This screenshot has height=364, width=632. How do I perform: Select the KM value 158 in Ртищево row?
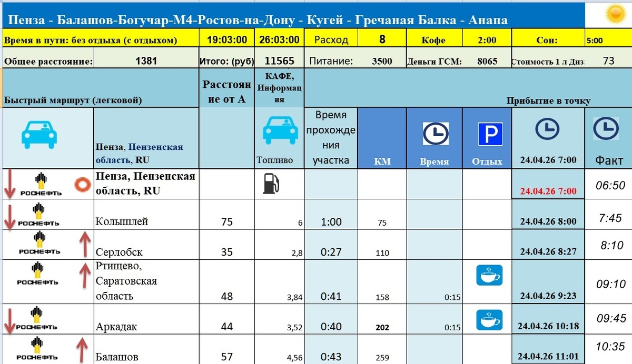[x=382, y=281]
